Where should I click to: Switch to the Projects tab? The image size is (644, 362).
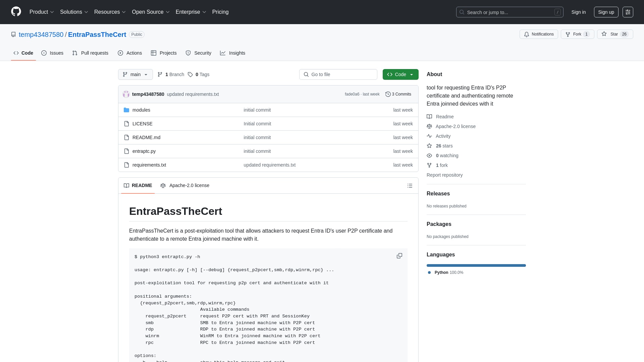click(x=164, y=53)
